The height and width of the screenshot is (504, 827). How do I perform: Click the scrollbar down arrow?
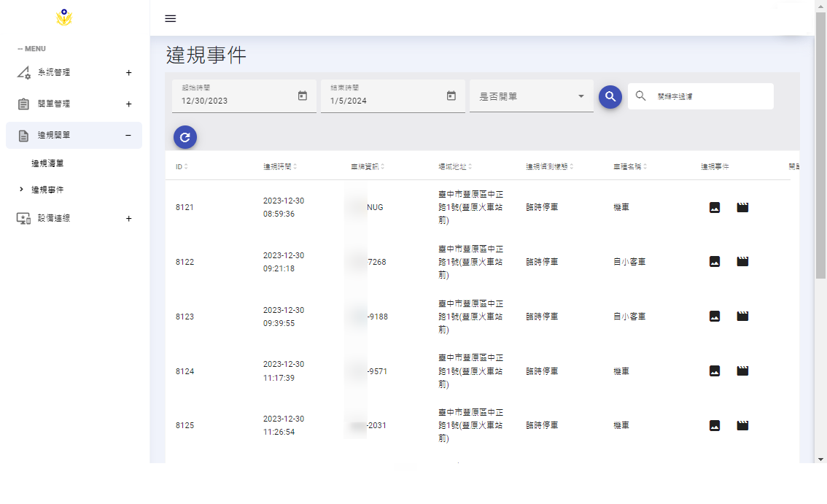point(820,460)
